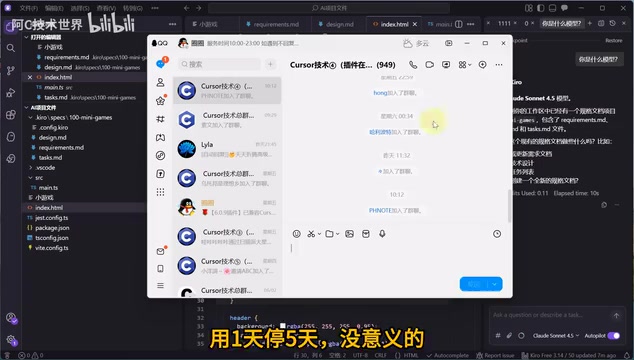Image resolution: width=634 pixels, height=360 pixels.
Task: Click the red packet icon in QQ toolbar
Action: 366,234
